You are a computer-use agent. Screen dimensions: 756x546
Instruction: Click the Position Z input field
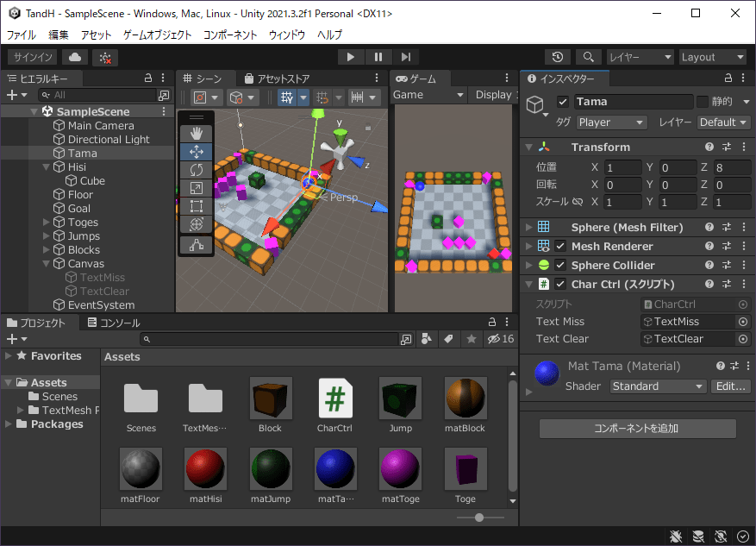click(x=733, y=167)
